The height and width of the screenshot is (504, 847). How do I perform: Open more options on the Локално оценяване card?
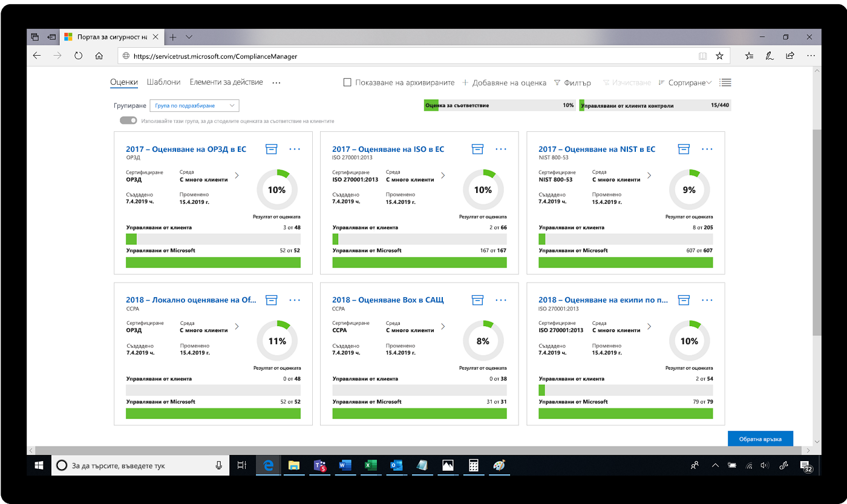point(295,299)
